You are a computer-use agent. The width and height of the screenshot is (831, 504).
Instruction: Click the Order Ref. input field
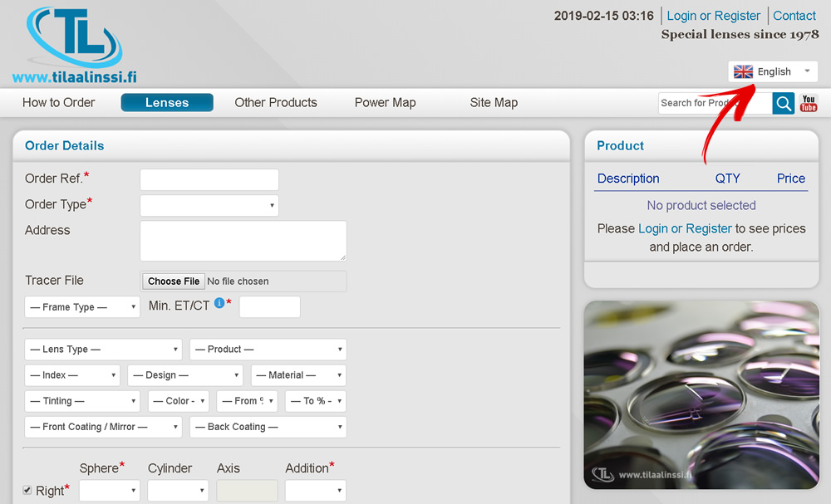click(x=209, y=179)
